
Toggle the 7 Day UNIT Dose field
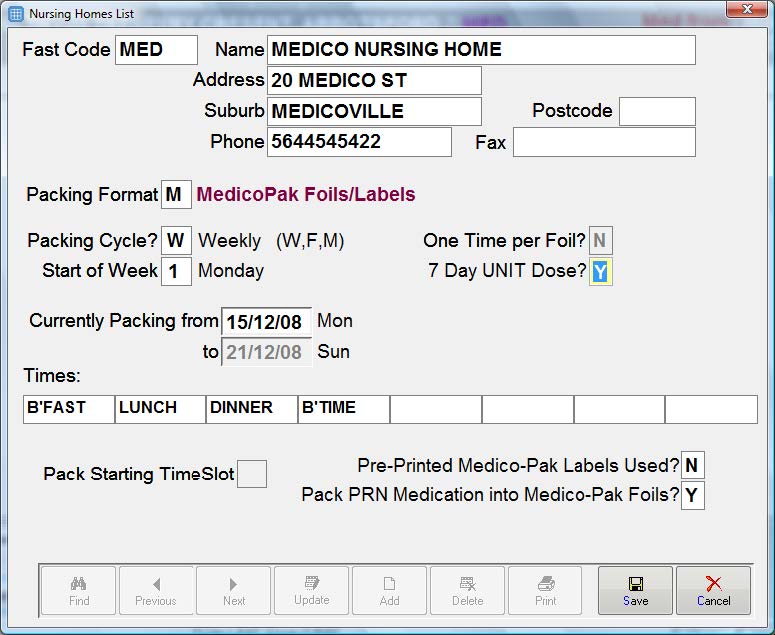click(600, 271)
